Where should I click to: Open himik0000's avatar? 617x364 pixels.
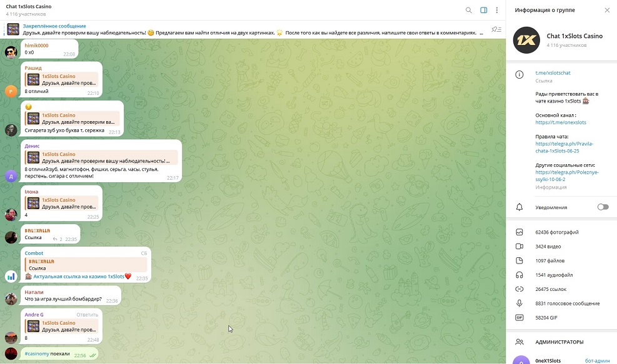11,52
